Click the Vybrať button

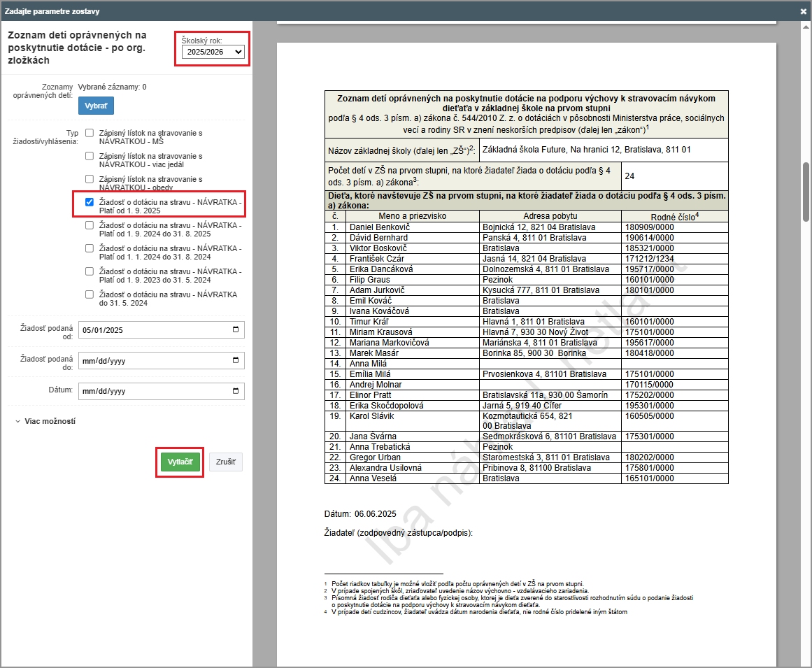point(96,106)
